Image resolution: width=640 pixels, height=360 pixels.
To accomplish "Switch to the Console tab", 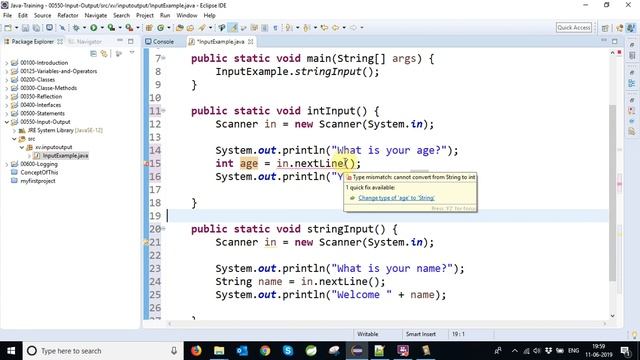I will pos(160,42).
